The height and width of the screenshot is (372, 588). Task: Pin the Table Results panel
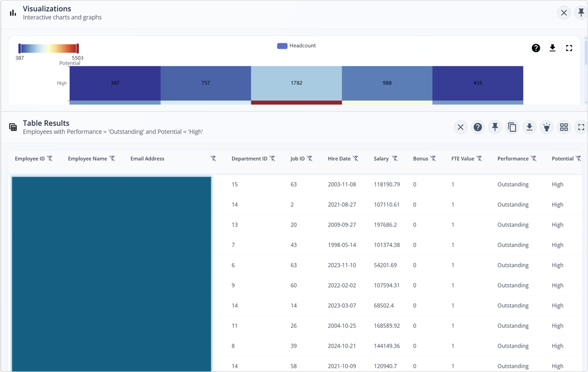tap(495, 127)
